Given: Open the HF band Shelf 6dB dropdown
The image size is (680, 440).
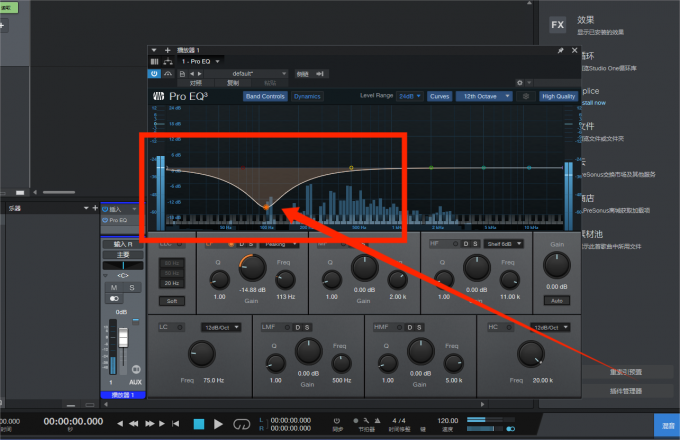Looking at the screenshot, I should click(x=503, y=244).
